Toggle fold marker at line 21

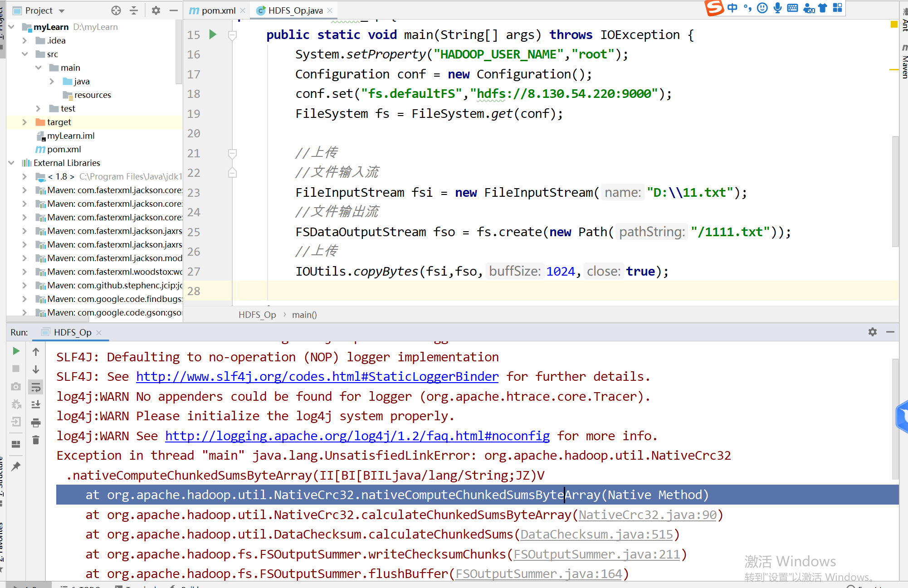click(x=232, y=153)
